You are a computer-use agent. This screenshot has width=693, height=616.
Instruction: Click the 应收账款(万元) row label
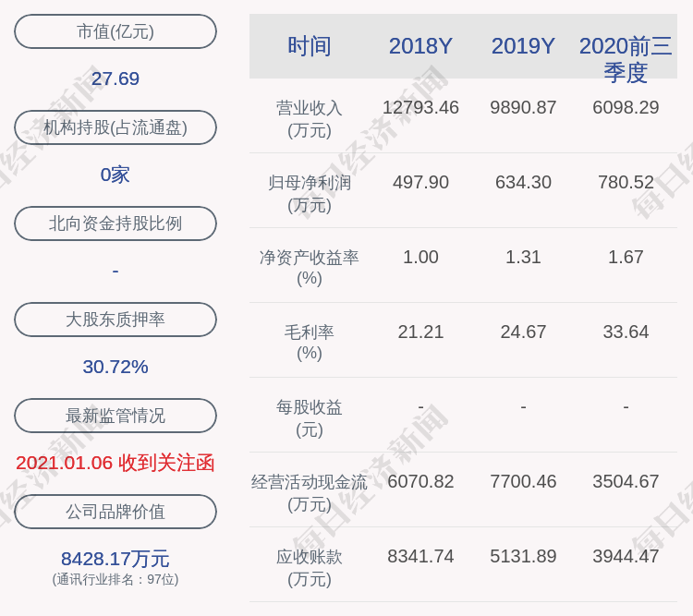click(x=310, y=568)
